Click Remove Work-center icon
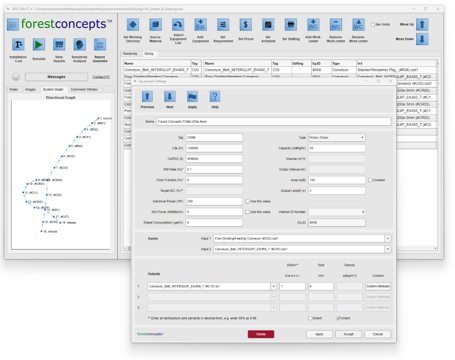 click(x=336, y=25)
